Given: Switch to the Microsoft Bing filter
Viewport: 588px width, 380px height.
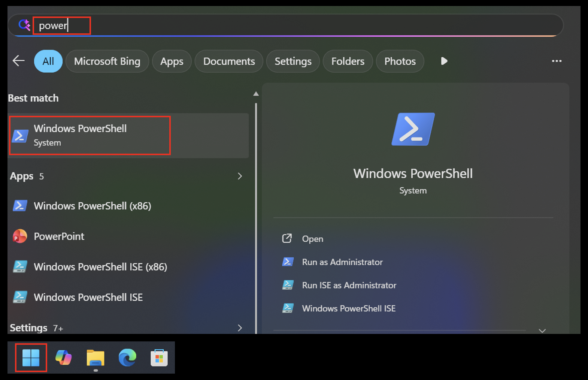Looking at the screenshot, I should point(107,61).
